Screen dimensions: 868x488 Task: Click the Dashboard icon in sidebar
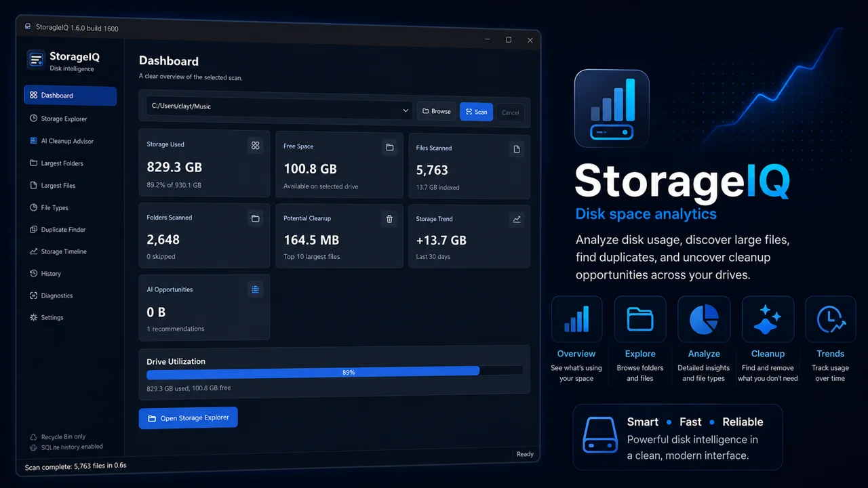pyautogui.click(x=34, y=96)
